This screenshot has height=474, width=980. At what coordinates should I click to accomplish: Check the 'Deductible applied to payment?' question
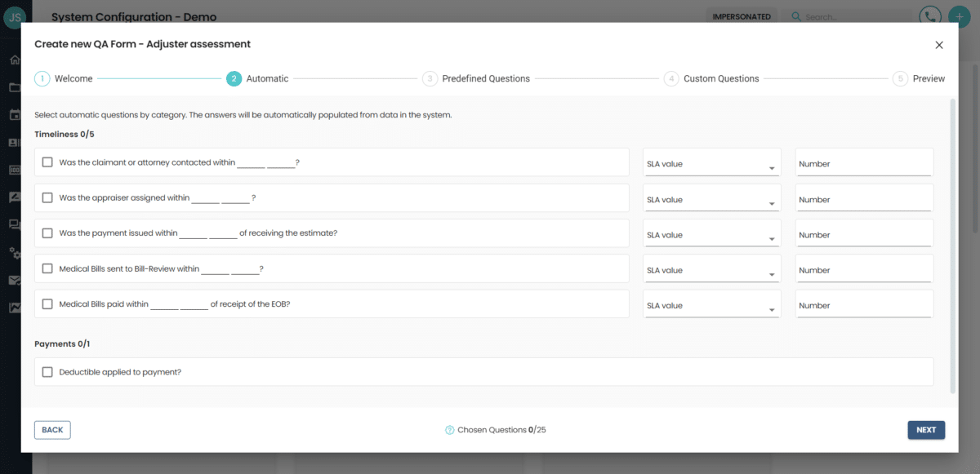tap(47, 371)
